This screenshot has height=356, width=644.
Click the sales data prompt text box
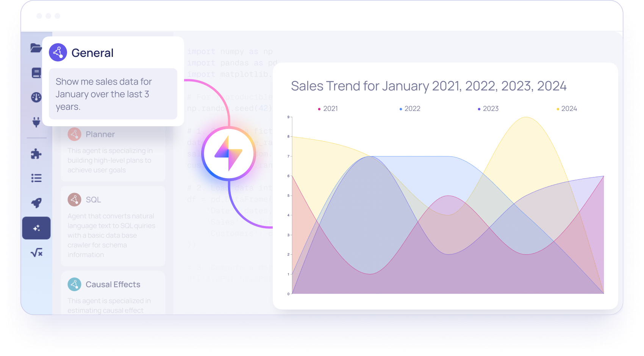pyautogui.click(x=113, y=94)
